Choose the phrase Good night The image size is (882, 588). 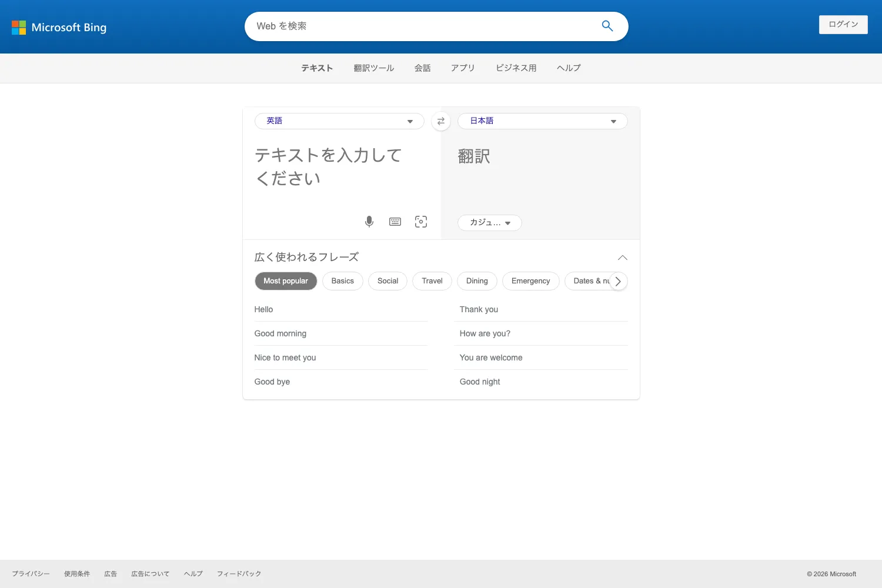[541, 382]
